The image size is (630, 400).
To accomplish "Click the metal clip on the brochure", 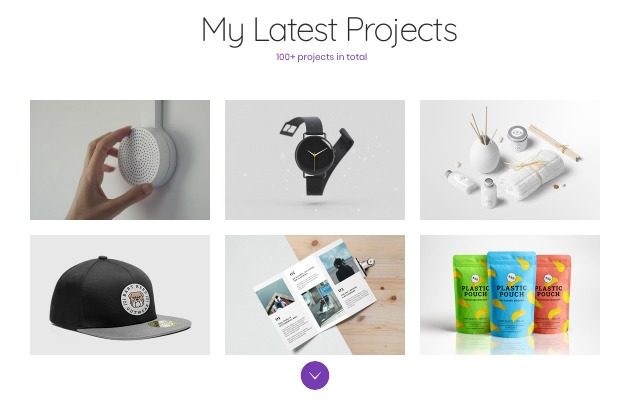I will pos(366,265).
